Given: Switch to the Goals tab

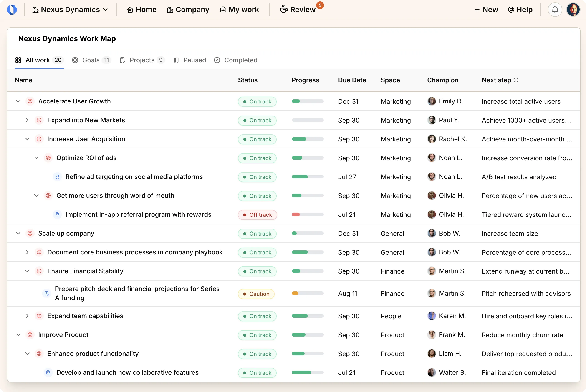Looking at the screenshot, I should point(91,60).
